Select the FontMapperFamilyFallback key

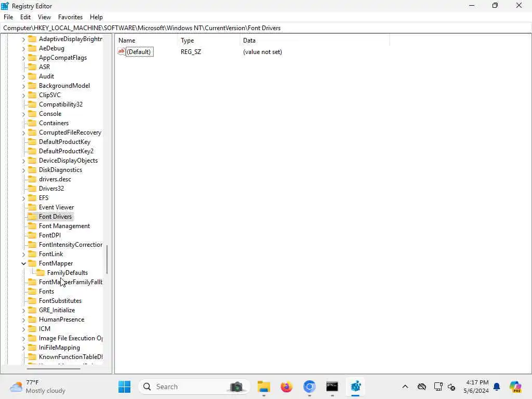pos(70,282)
